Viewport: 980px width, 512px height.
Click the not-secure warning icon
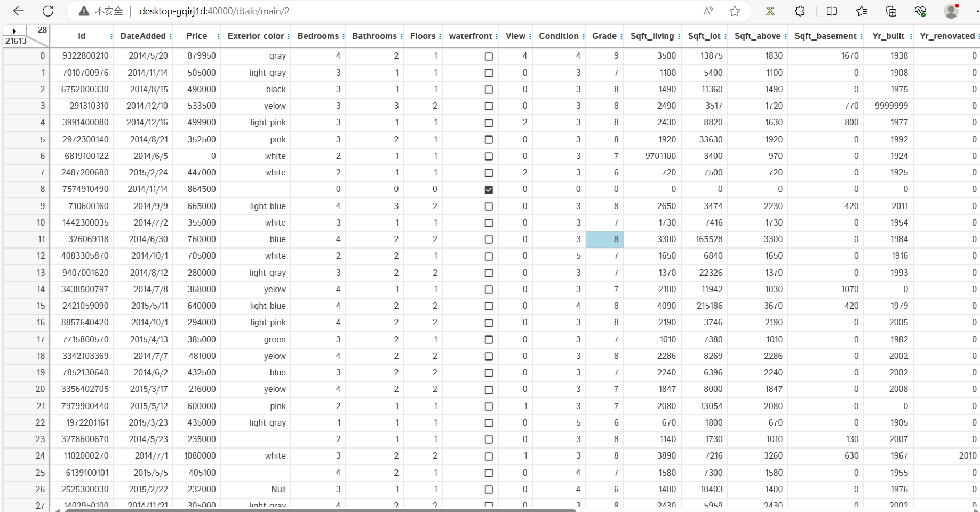pos(84,11)
